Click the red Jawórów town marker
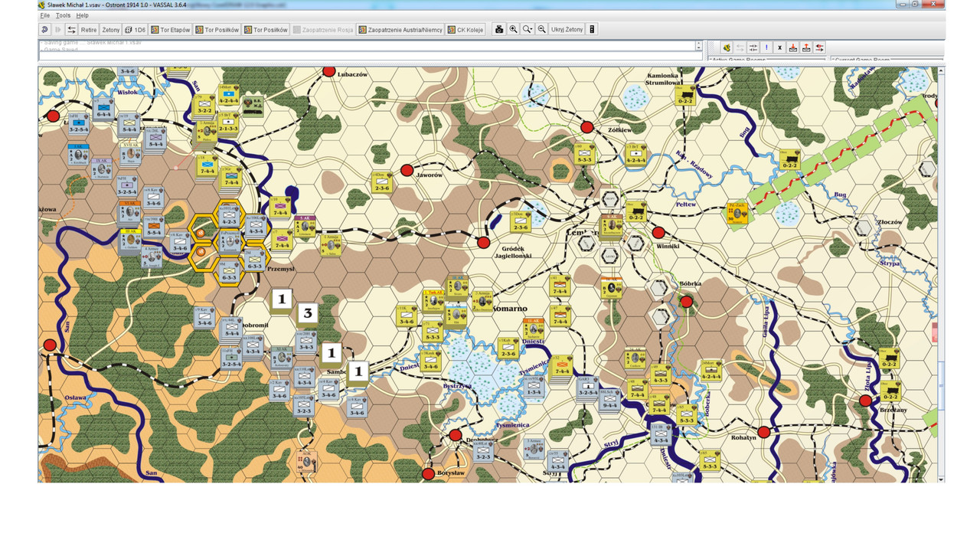Image resolution: width=980 pixels, height=543 pixels. [x=407, y=170]
